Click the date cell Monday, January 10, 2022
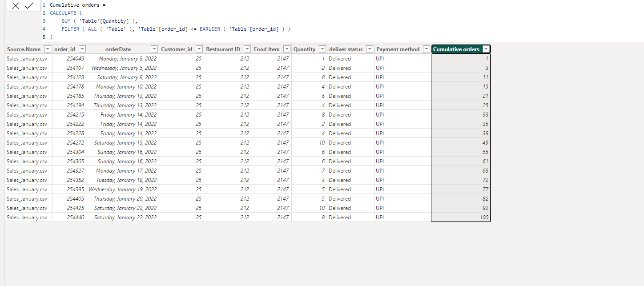The height and width of the screenshot is (286, 644). pos(123,87)
